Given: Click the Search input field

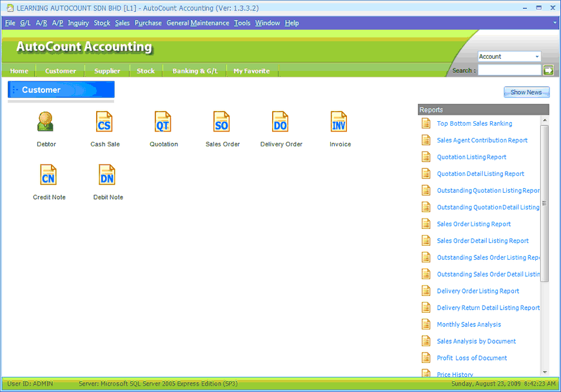Looking at the screenshot, I should tap(509, 70).
